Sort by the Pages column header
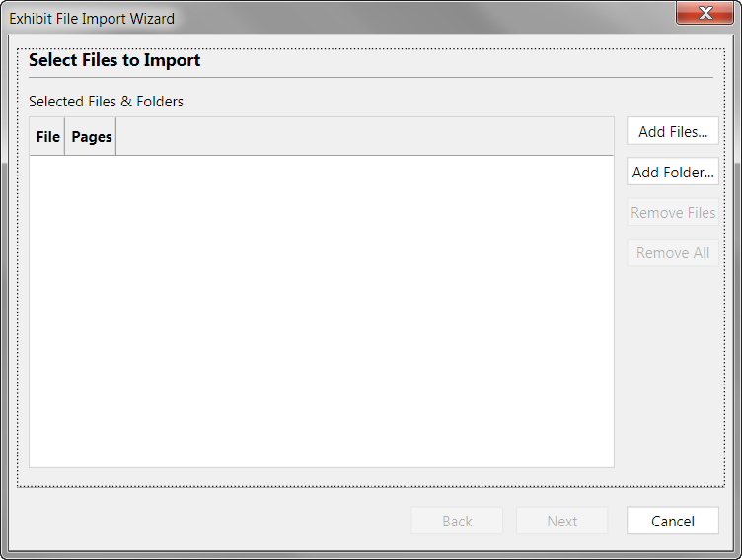Screen dimensions: 742x560 point(91,137)
